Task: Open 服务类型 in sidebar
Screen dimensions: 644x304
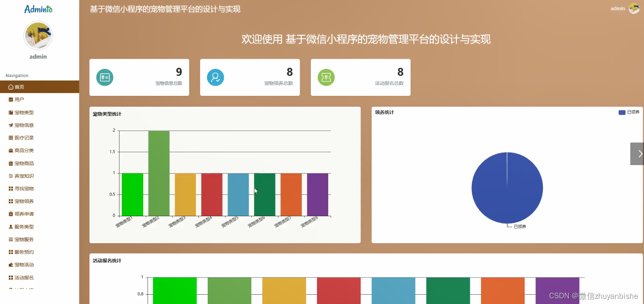Action: pos(40,227)
